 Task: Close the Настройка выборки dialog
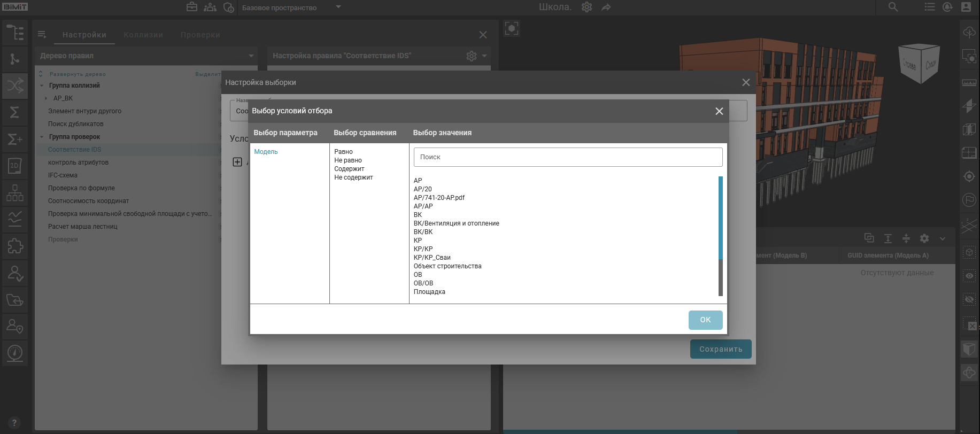coord(746,82)
